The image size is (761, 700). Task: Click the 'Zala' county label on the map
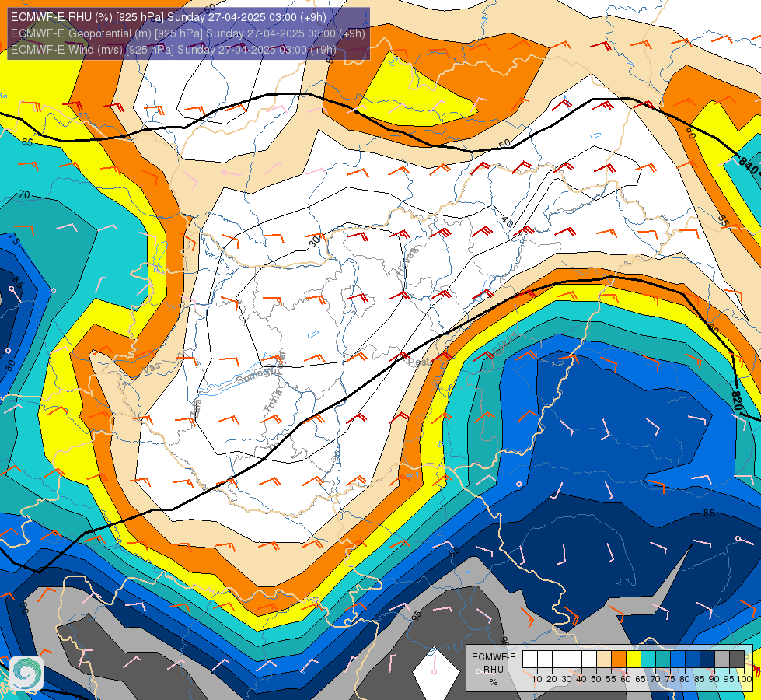[197, 408]
